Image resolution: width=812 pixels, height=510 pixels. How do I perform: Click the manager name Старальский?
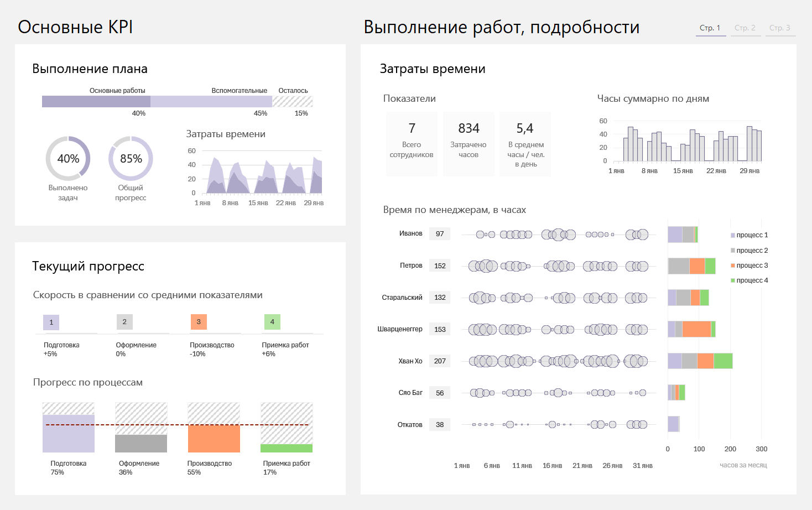tap(402, 298)
